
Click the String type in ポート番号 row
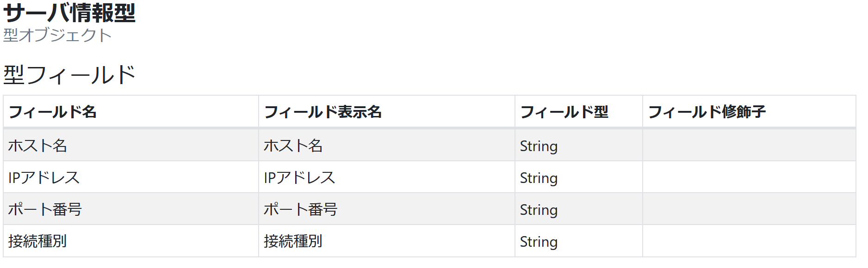(x=539, y=210)
